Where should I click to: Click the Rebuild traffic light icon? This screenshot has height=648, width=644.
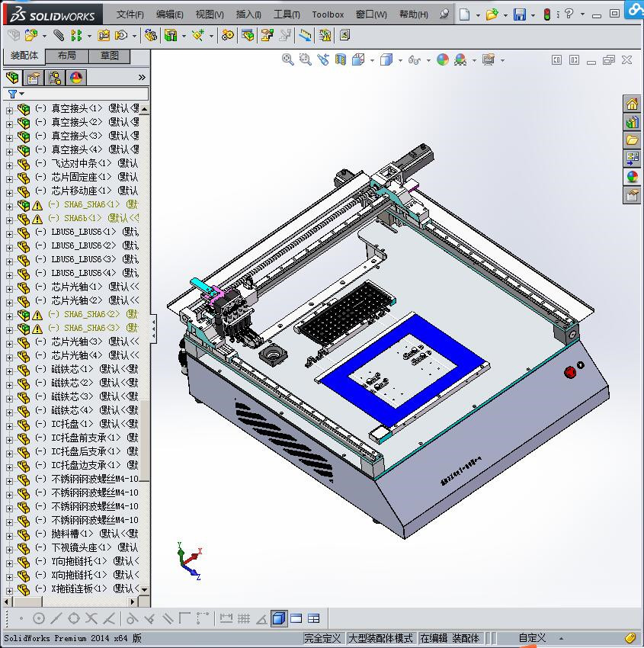tap(547, 14)
